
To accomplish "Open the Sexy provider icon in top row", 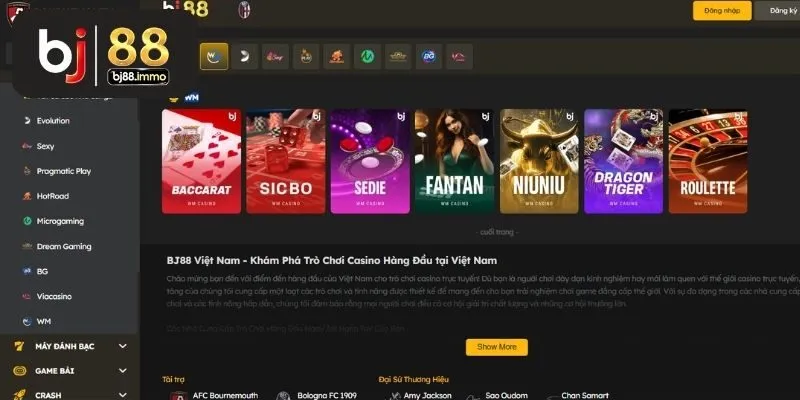I will click(276, 56).
